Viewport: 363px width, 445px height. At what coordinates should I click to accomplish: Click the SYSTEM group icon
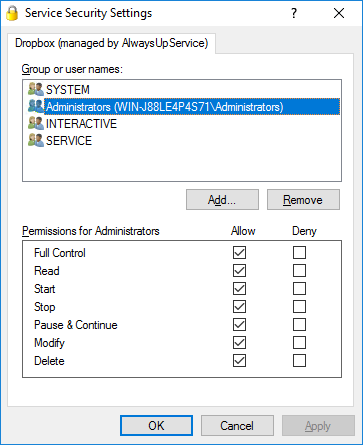tap(36, 89)
